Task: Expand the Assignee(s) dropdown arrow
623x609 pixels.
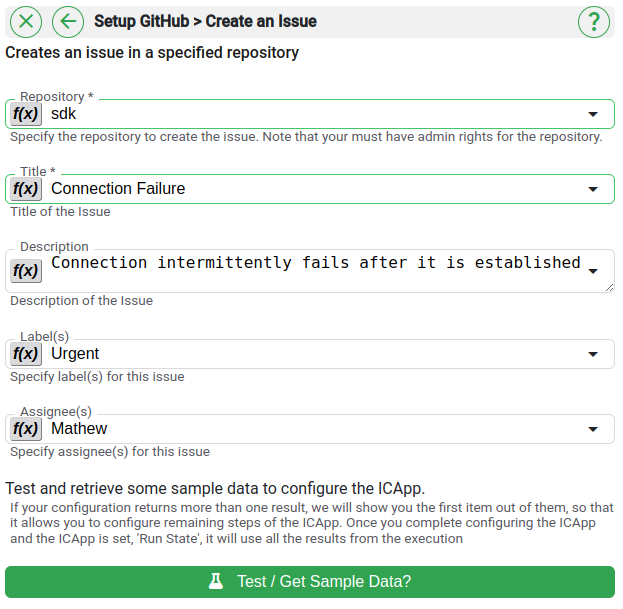Action: pyautogui.click(x=593, y=429)
